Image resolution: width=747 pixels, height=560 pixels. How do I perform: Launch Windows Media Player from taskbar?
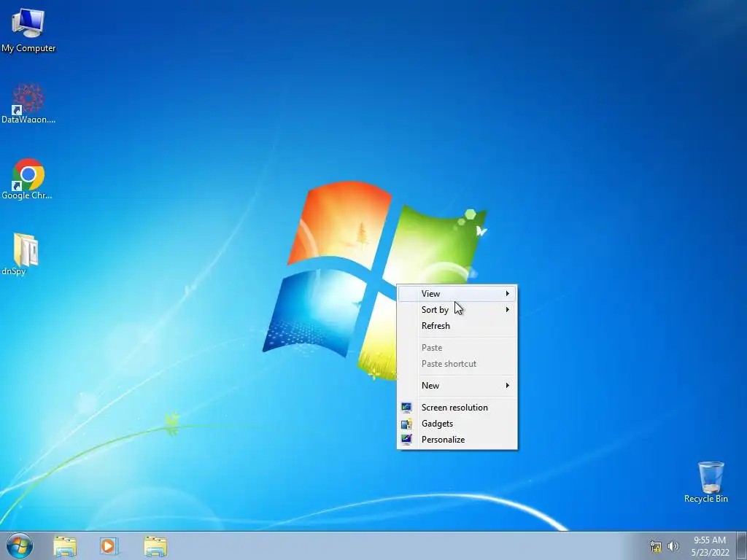pyautogui.click(x=109, y=546)
